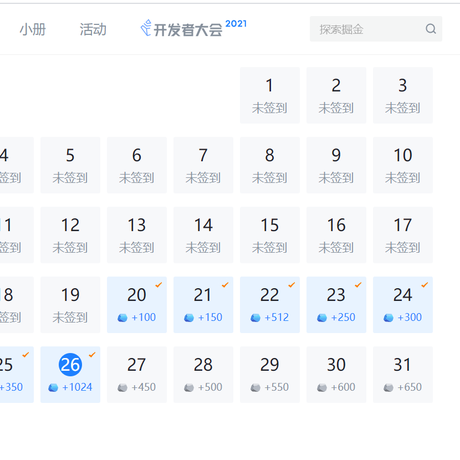
Task: Click the blue ore icon on day 22
Action: pos(255,318)
